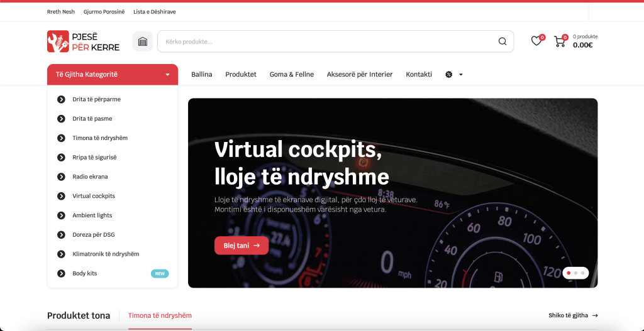Click arrow icon beside Ambient lights
Screen dimensions: 644x331
pyautogui.click(x=61, y=215)
